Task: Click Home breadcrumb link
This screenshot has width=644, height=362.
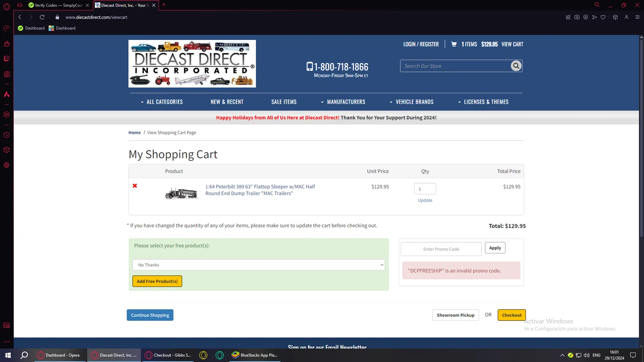Action: [134, 133]
